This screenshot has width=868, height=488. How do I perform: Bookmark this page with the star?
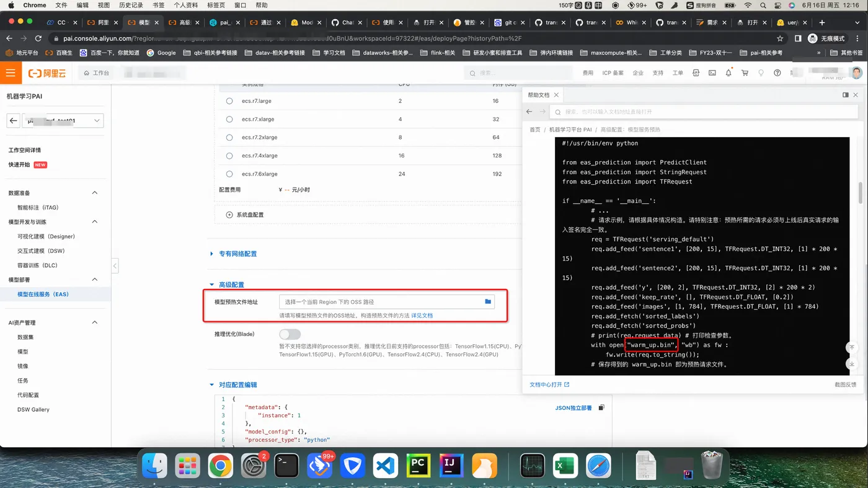click(780, 38)
